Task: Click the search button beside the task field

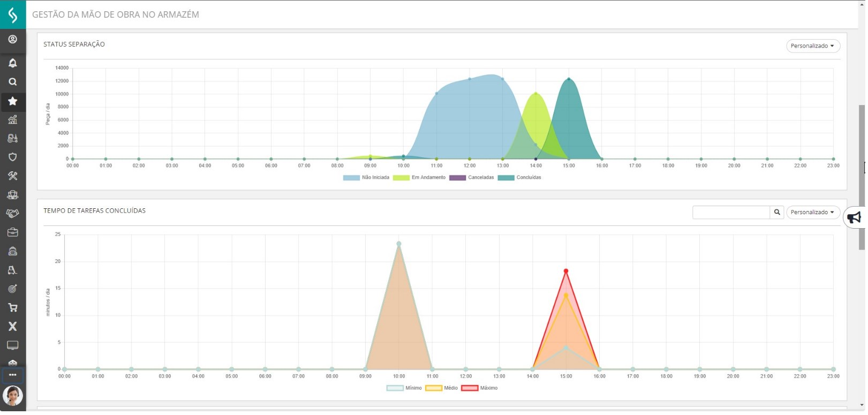Action: click(777, 213)
